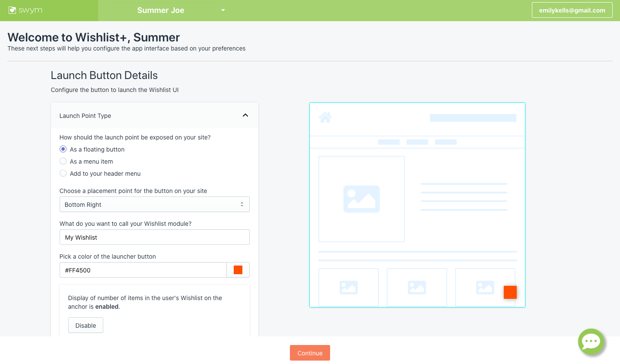Click the orange launcher color swatch
The image size is (620, 364).
238,270
